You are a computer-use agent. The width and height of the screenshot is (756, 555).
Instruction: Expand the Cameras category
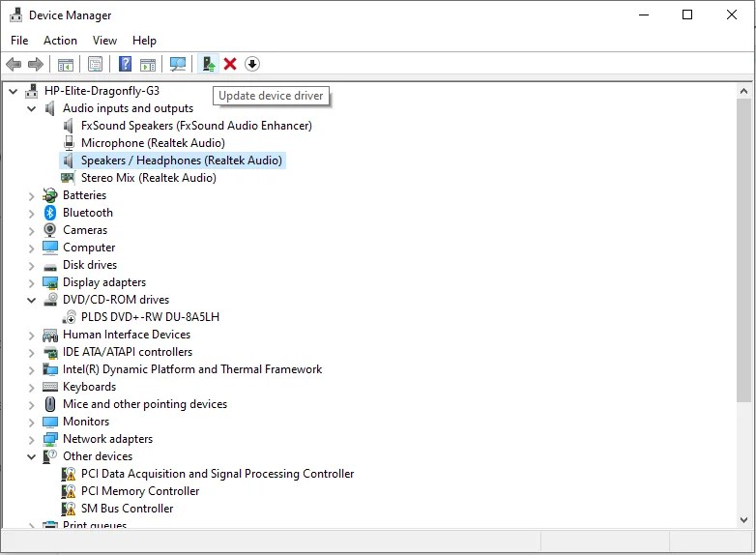pos(31,230)
